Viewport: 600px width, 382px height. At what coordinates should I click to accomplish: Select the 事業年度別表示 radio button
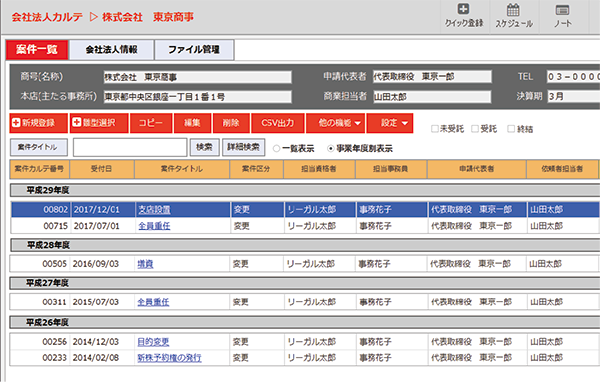coord(331,149)
